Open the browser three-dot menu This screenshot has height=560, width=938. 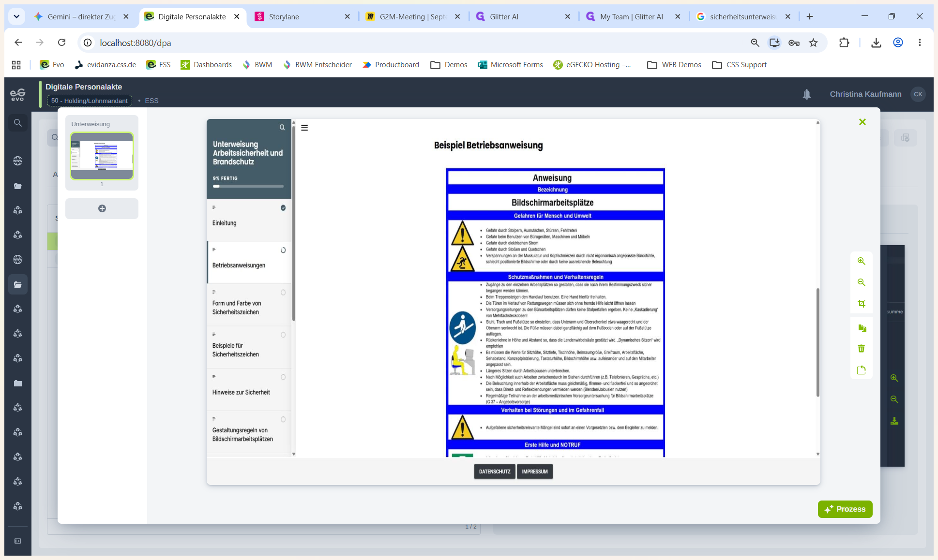(920, 43)
